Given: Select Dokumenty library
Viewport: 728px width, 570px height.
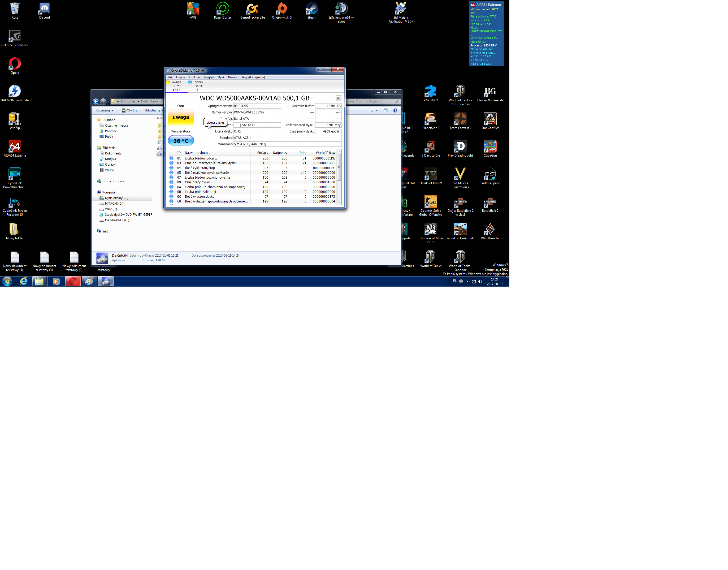Looking at the screenshot, I should pos(113,154).
